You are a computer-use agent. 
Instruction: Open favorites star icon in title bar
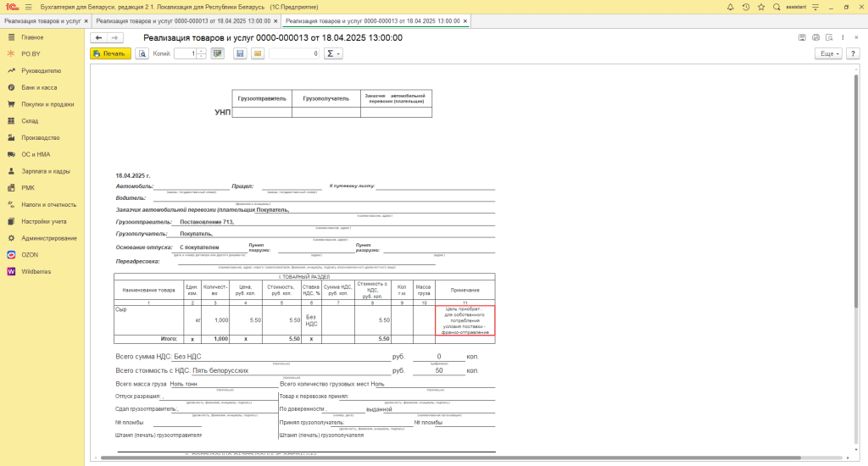point(761,7)
